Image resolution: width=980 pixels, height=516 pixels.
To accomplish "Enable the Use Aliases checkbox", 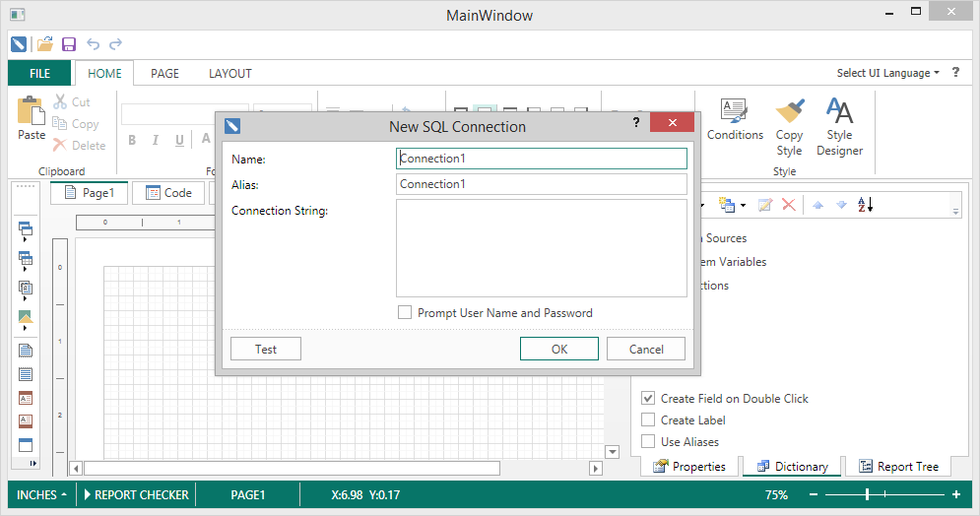I will (x=648, y=441).
